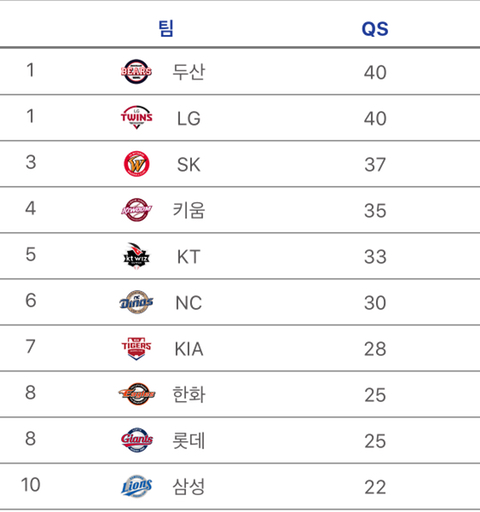Click the Doosan Bears team logo

136,72
